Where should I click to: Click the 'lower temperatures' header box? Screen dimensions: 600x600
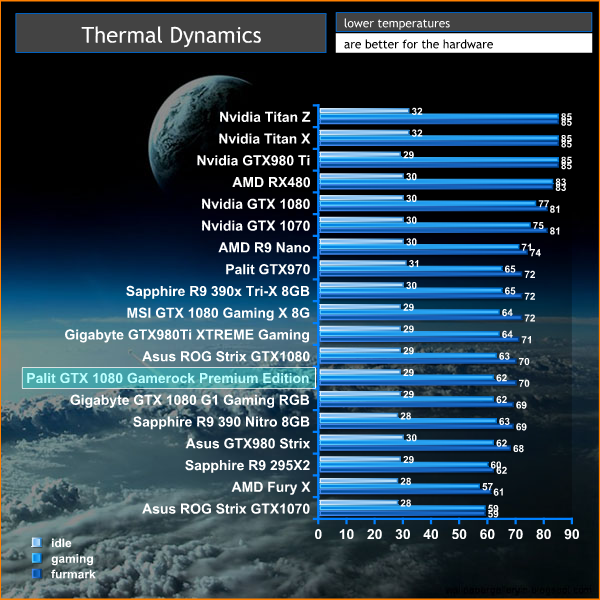(463, 22)
